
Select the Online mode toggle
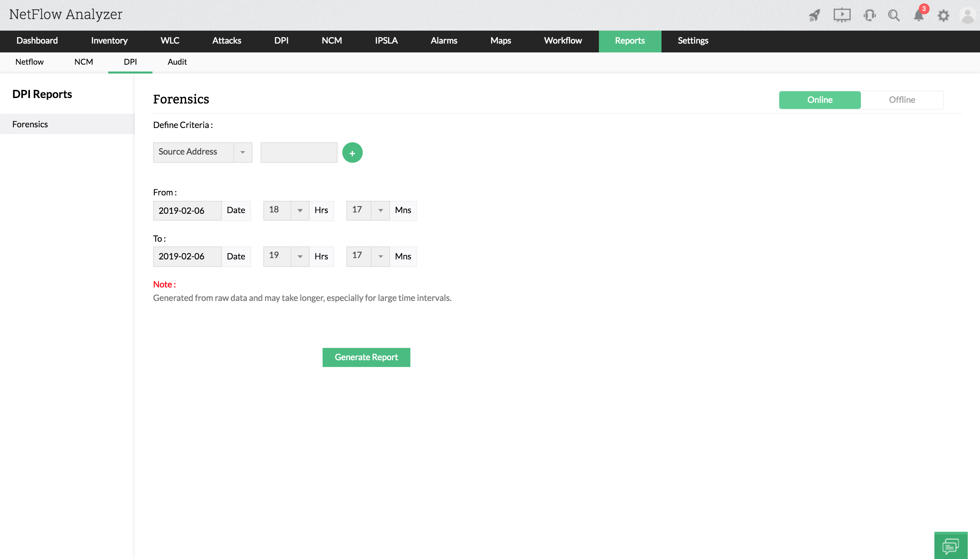[820, 100]
